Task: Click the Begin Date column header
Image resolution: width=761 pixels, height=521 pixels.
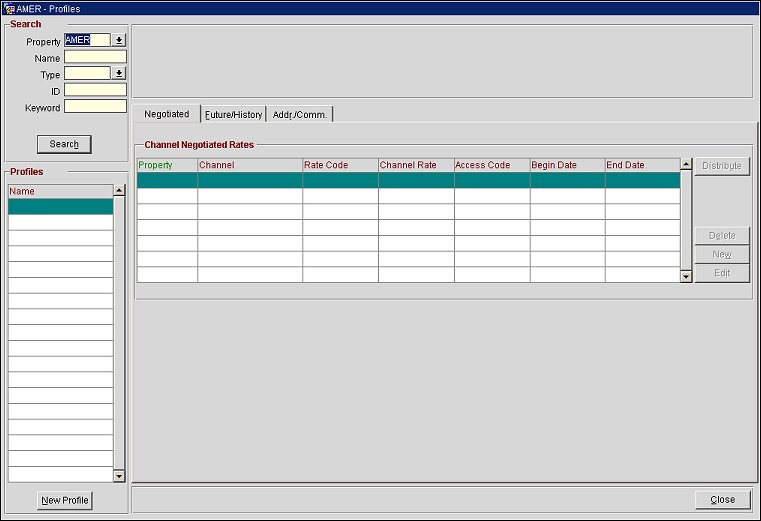Action: click(x=567, y=165)
